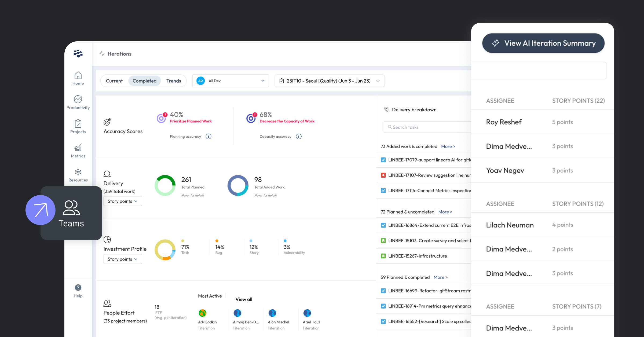Screen dimensions: 644x337
Task: Click More next to 73 Added work & completed
Action: coord(448,146)
